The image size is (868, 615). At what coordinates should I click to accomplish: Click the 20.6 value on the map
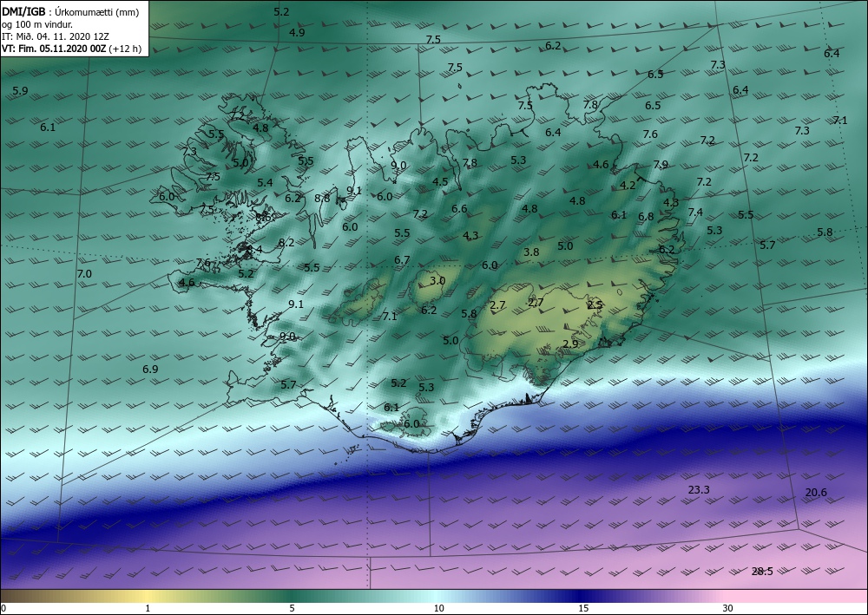click(x=816, y=492)
